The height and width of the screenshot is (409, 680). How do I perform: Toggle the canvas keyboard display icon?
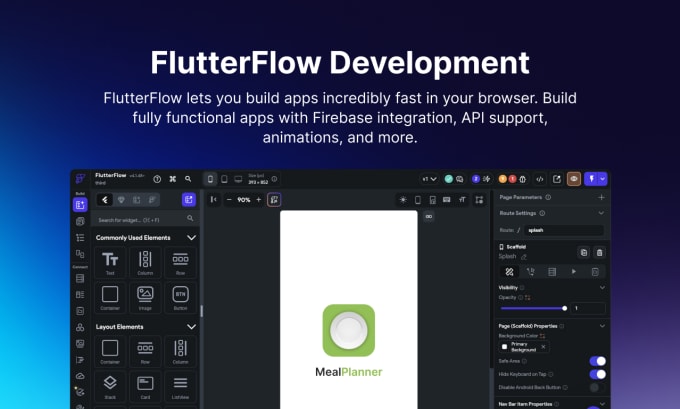(x=447, y=200)
